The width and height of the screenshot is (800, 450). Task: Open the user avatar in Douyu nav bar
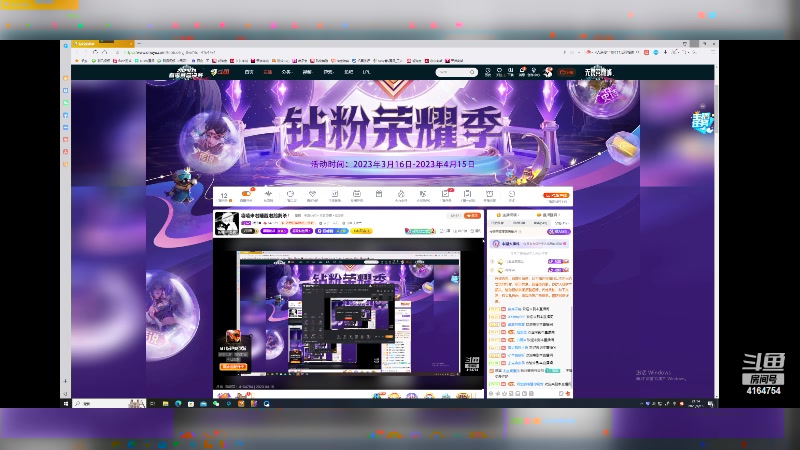[548, 72]
